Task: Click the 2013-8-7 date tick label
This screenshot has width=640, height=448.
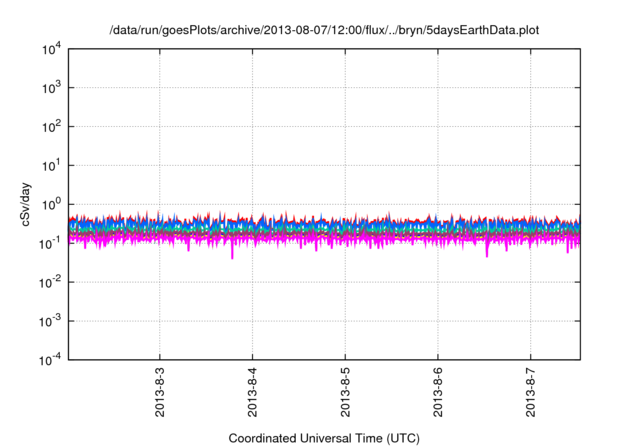Action: pos(531,392)
